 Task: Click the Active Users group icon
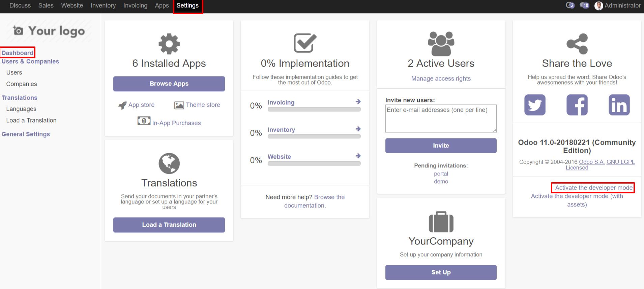[441, 44]
